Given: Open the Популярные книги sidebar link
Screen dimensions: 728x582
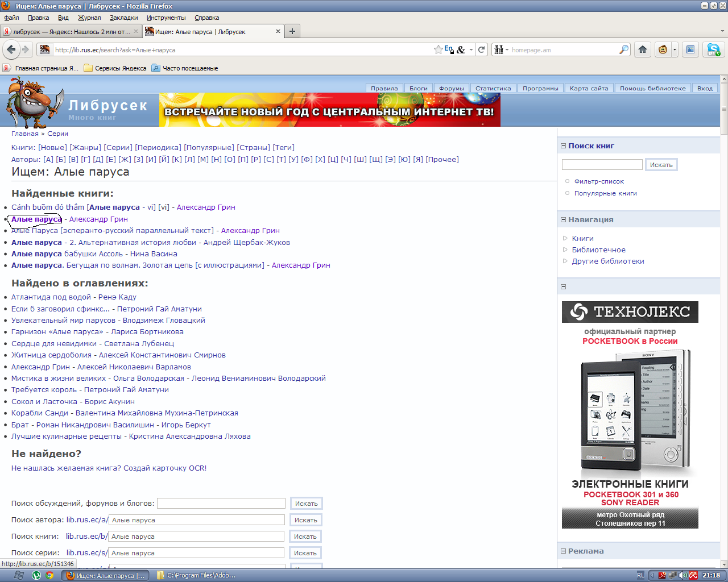Looking at the screenshot, I should (x=605, y=193).
